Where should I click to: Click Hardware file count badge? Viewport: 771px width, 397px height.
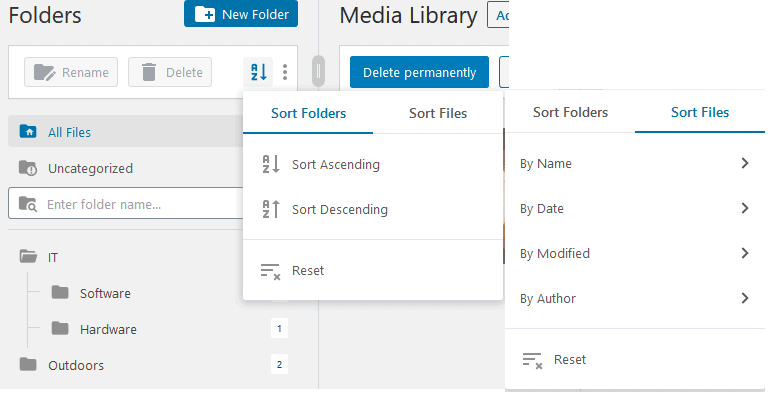pos(279,329)
